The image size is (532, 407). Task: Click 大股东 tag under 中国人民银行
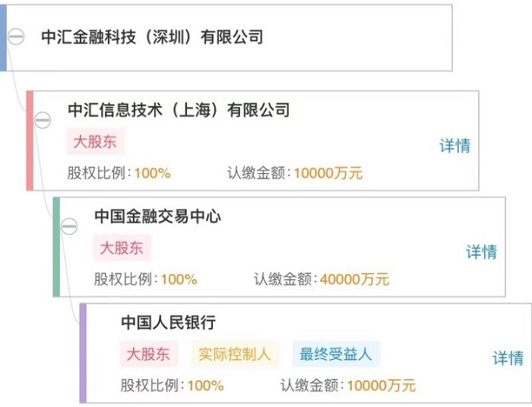coord(148,354)
